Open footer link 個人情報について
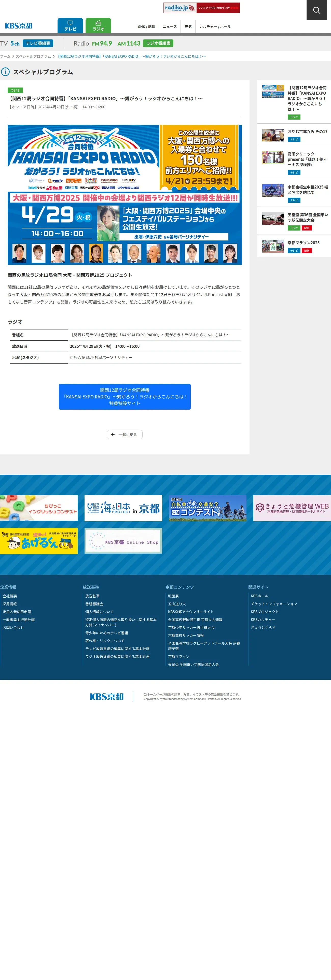The width and height of the screenshot is (331, 980). 99,612
